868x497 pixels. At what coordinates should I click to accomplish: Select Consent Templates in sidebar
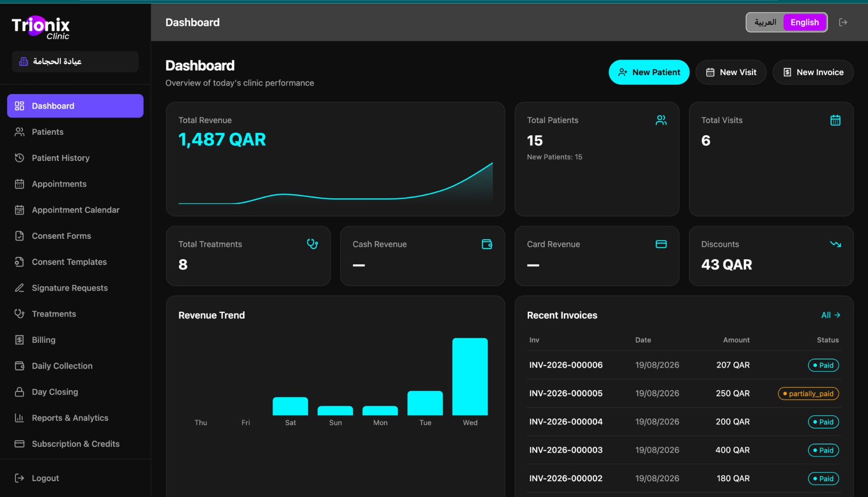click(75, 262)
